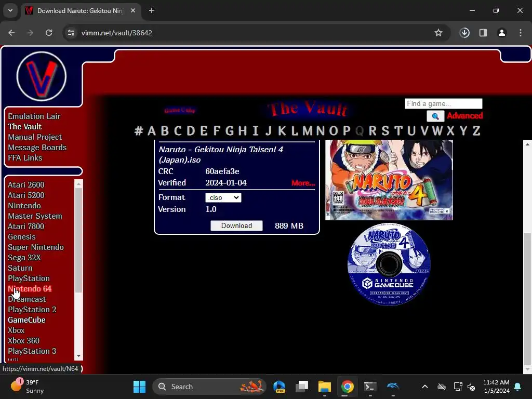Select GameCube in the systems list
Screen dimensions: 532x399
(x=26, y=320)
